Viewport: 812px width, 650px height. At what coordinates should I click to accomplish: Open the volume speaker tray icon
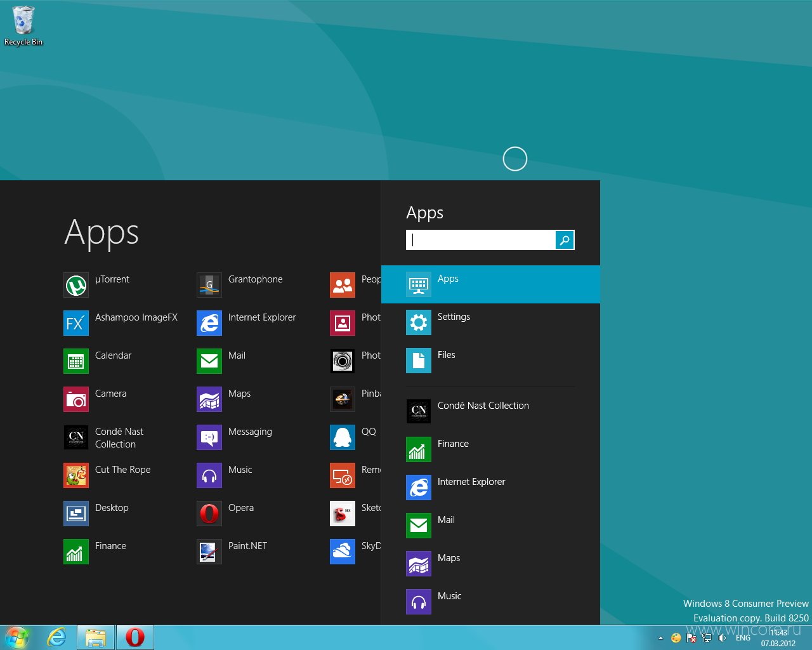[x=722, y=638]
